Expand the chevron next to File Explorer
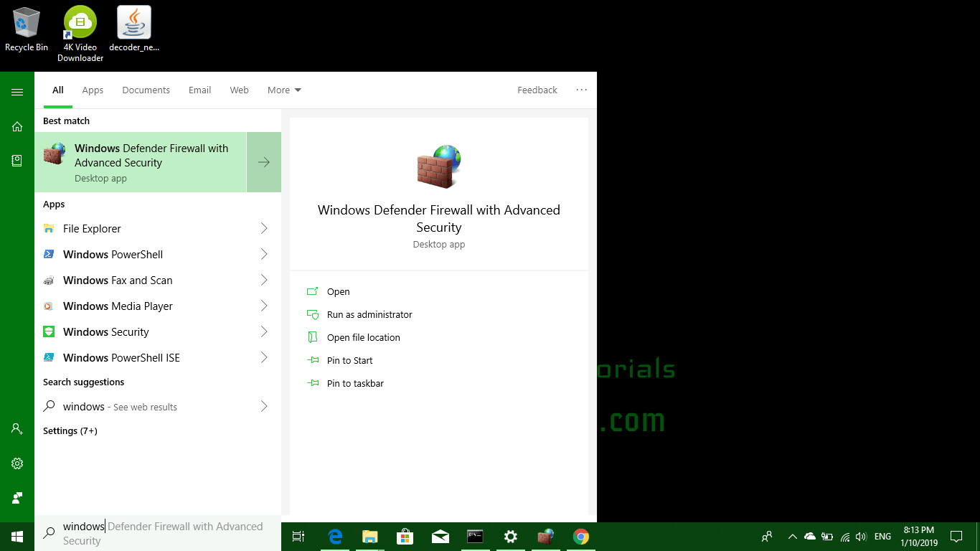 point(264,228)
